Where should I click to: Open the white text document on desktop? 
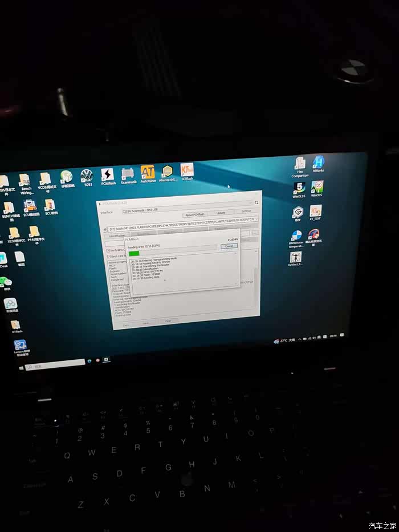pos(21,259)
